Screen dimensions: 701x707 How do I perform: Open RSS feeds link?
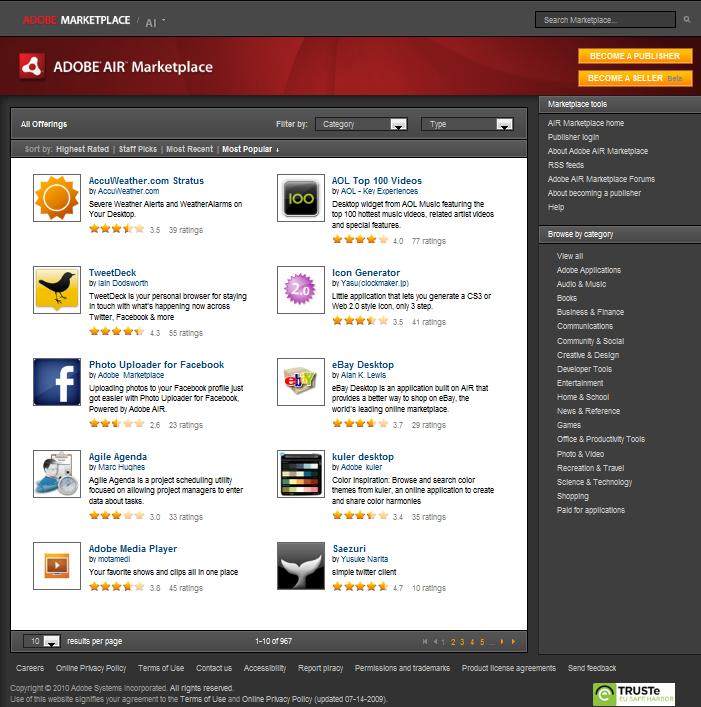coord(566,165)
